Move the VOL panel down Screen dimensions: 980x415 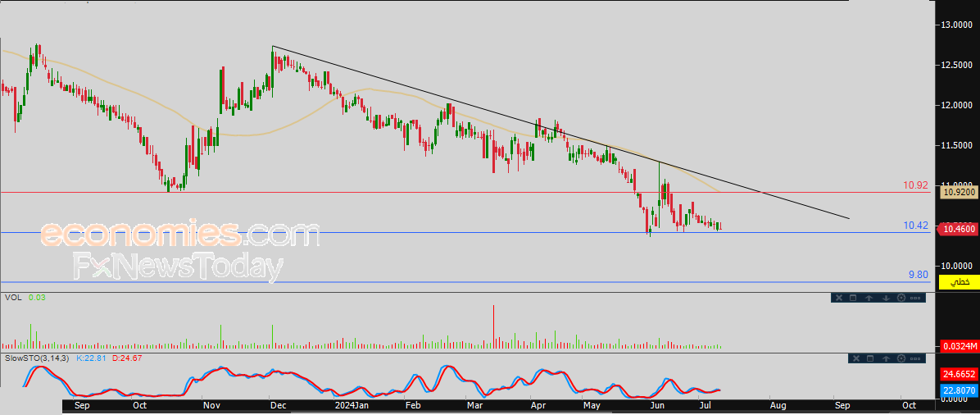click(886, 298)
